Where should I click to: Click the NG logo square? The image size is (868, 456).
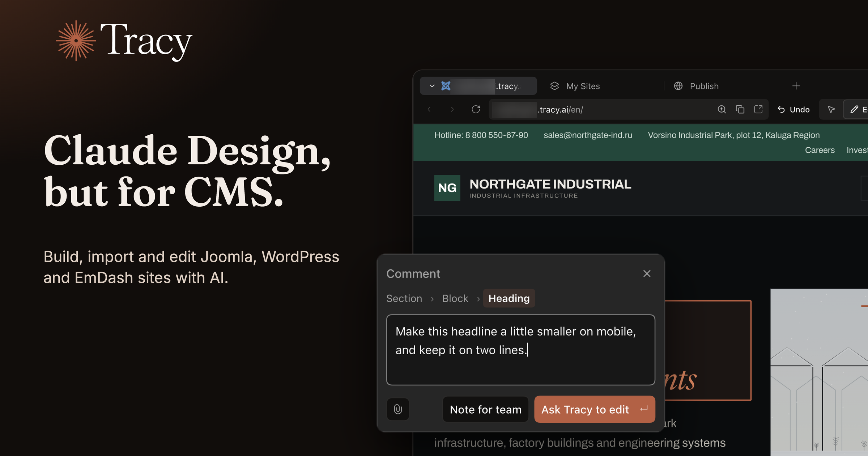(447, 188)
